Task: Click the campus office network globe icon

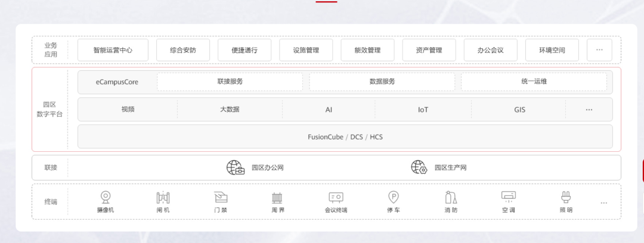Action: (236, 167)
